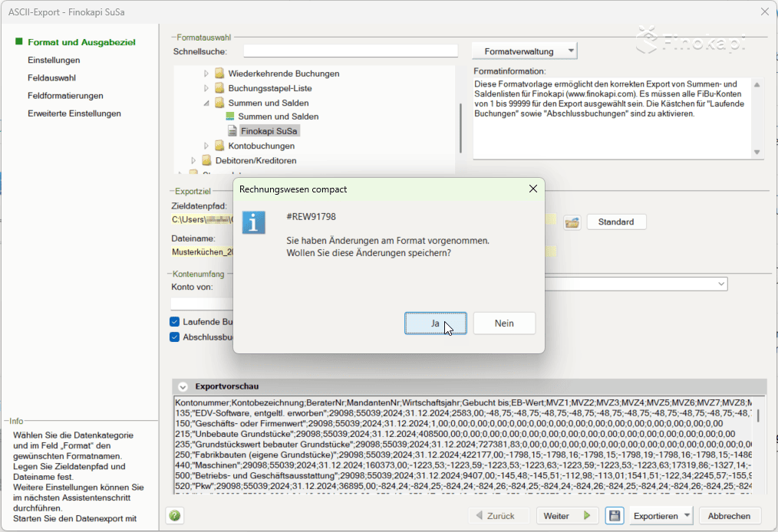Collapse the Summen und Salden folder
Screen dimensions: 778x532
pyautogui.click(x=206, y=103)
